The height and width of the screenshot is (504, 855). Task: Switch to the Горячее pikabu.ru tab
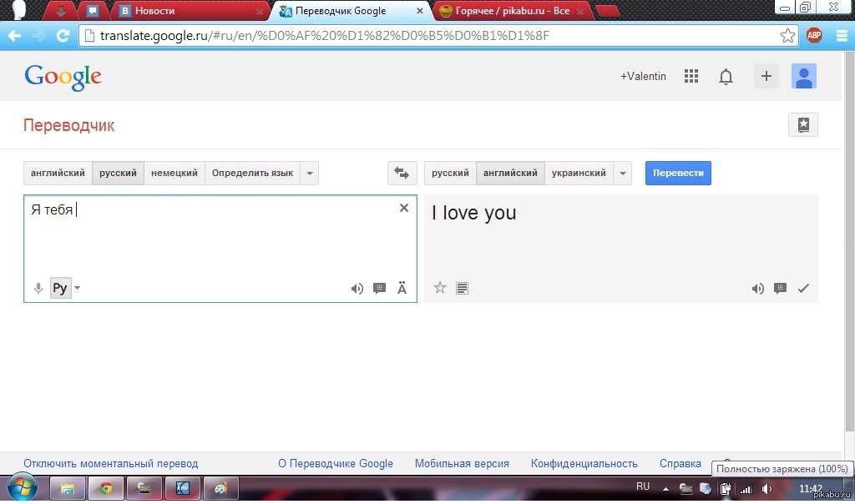pyautogui.click(x=513, y=11)
